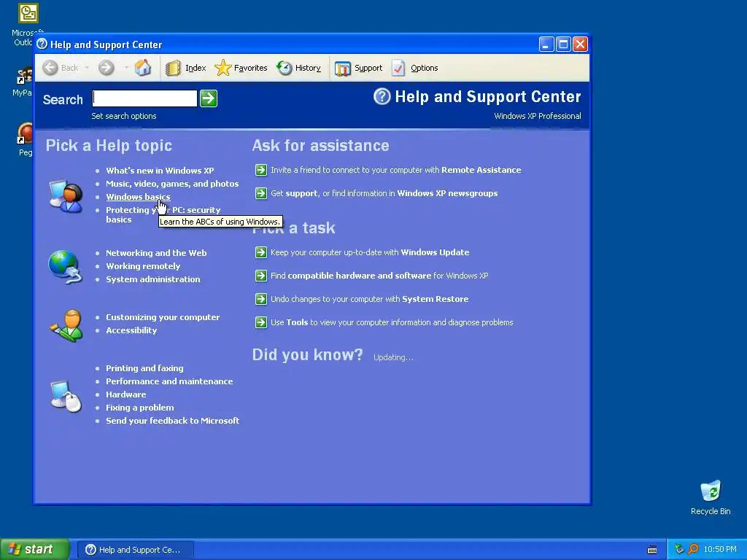
Task: Open the Forward history dropdown arrow
Action: pyautogui.click(x=126, y=68)
